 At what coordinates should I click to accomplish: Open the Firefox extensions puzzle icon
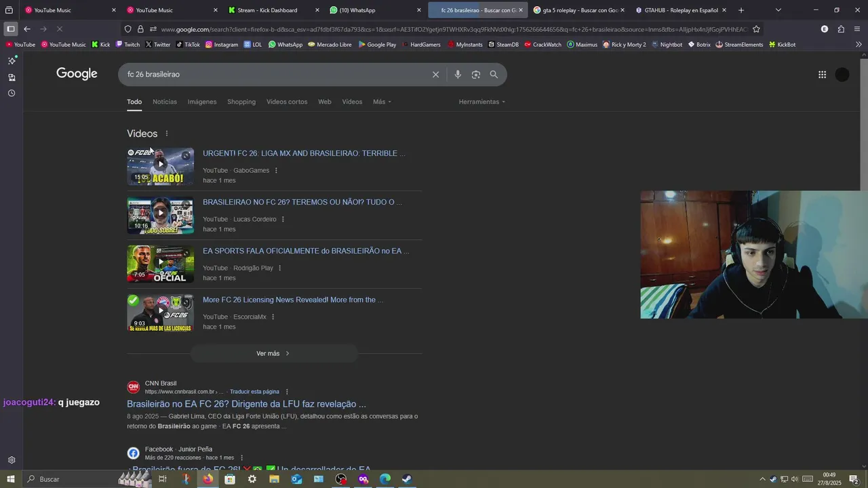pyautogui.click(x=841, y=29)
